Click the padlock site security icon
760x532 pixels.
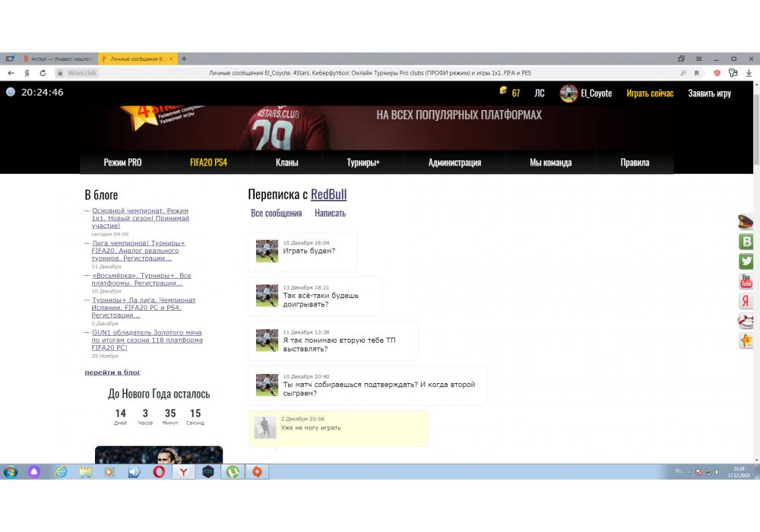pyautogui.click(x=59, y=73)
